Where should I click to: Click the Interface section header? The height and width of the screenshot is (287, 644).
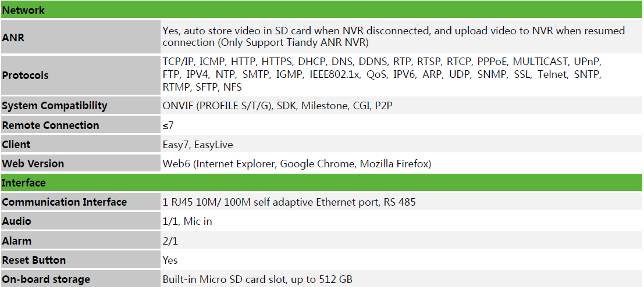pyautogui.click(x=322, y=182)
